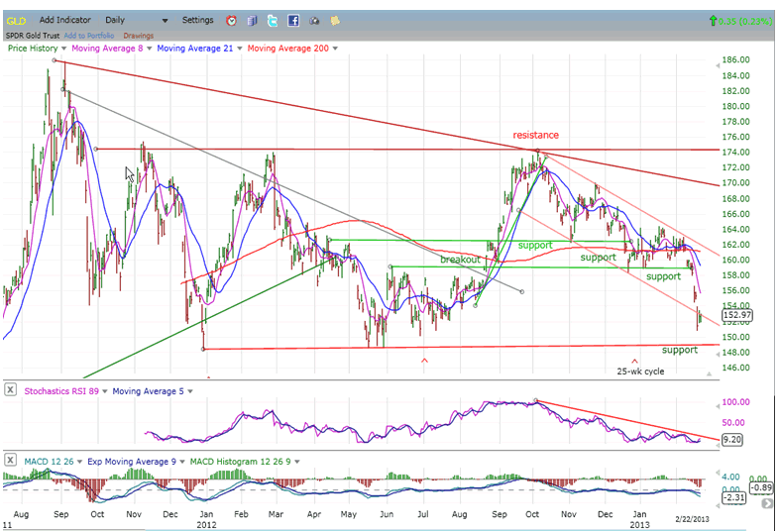
Task: Share chart via the Twitter bird icon
Action: [273, 21]
